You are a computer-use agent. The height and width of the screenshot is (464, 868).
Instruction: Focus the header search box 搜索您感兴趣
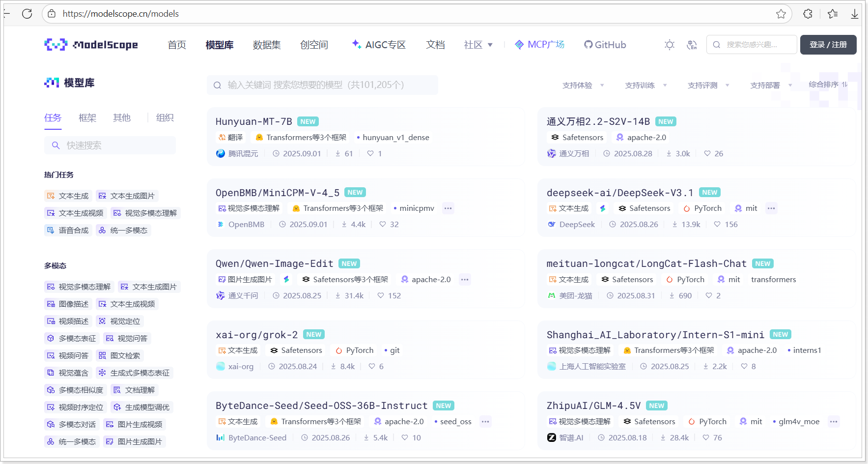tap(752, 45)
